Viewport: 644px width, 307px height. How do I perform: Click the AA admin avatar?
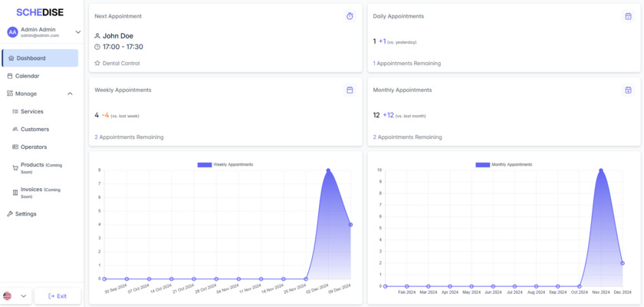pos(12,32)
